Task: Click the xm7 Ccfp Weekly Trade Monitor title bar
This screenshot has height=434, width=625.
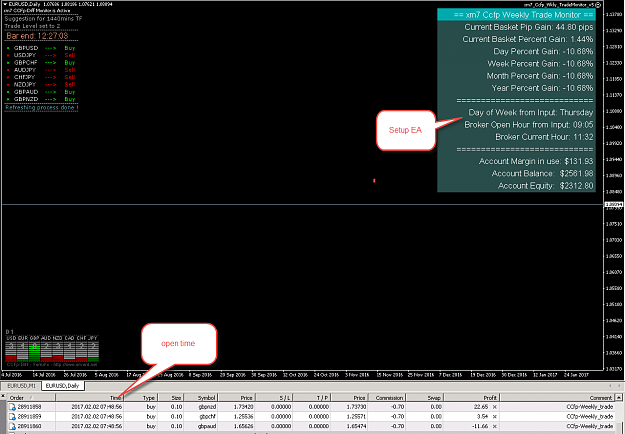Action: click(517, 15)
